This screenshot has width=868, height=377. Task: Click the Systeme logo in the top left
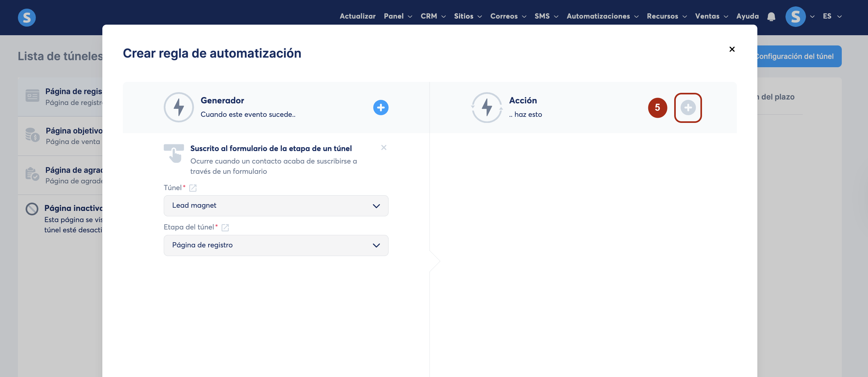point(27,17)
